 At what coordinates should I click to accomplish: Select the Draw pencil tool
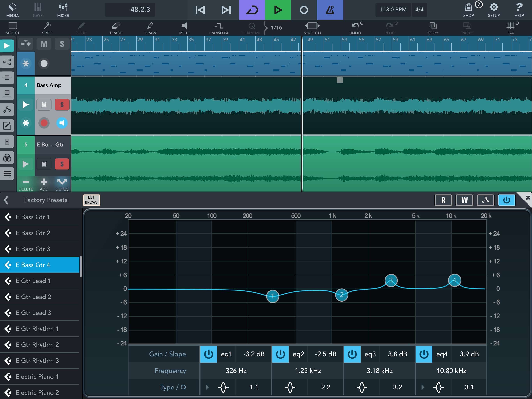click(150, 28)
